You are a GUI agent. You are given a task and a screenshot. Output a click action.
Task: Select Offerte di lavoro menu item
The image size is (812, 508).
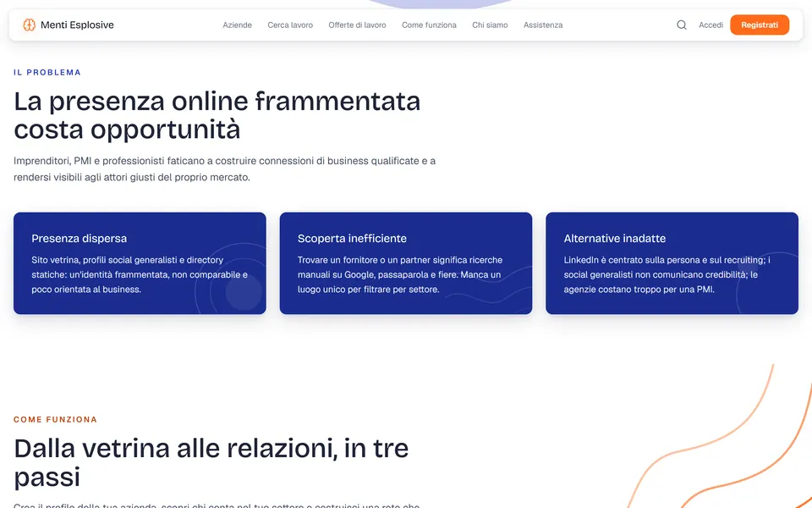pos(357,25)
